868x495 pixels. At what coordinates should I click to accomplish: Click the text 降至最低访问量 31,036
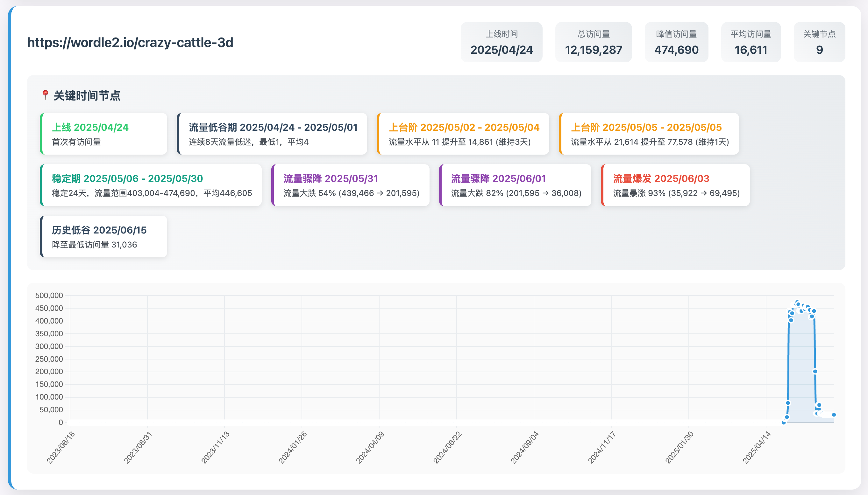click(94, 244)
